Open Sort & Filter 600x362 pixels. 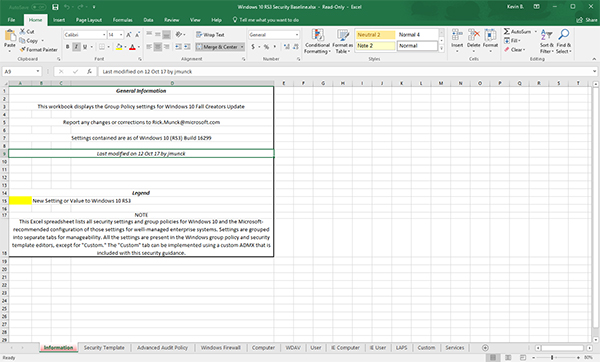(x=546, y=41)
